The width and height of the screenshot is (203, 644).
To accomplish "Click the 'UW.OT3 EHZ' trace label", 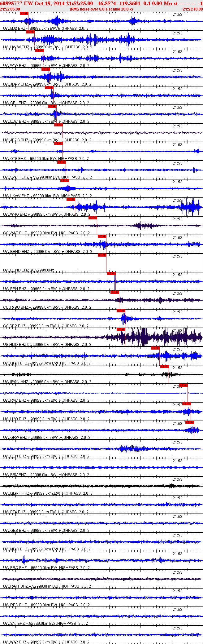I will pos(15,159).
